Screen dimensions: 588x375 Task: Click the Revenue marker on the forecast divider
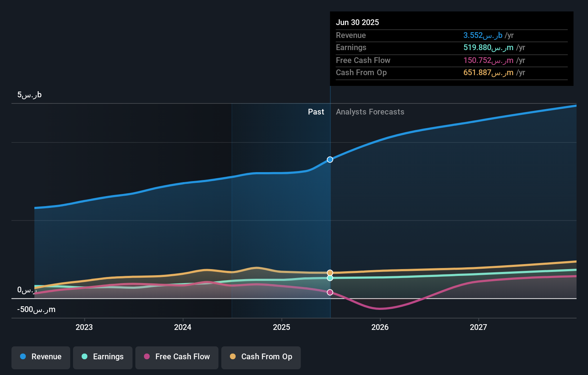(329, 160)
